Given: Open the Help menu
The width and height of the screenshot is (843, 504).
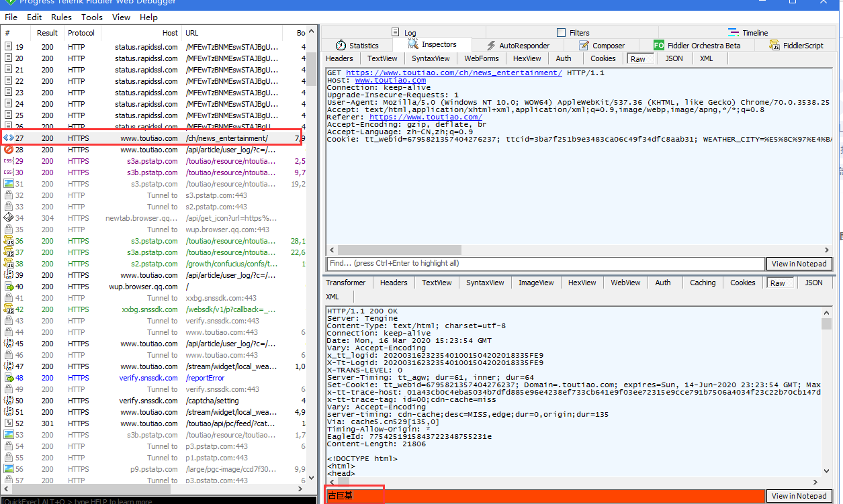Looking at the screenshot, I should [149, 17].
